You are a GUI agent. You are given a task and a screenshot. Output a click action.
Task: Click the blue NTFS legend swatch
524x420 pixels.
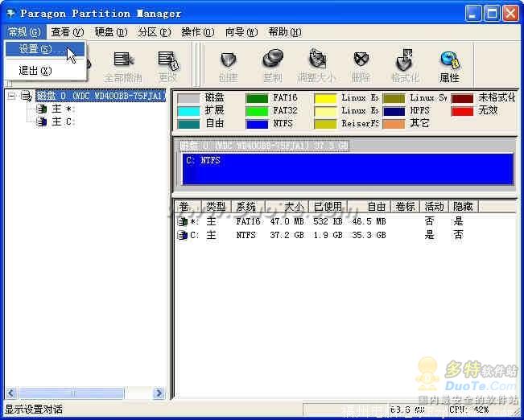pos(257,124)
